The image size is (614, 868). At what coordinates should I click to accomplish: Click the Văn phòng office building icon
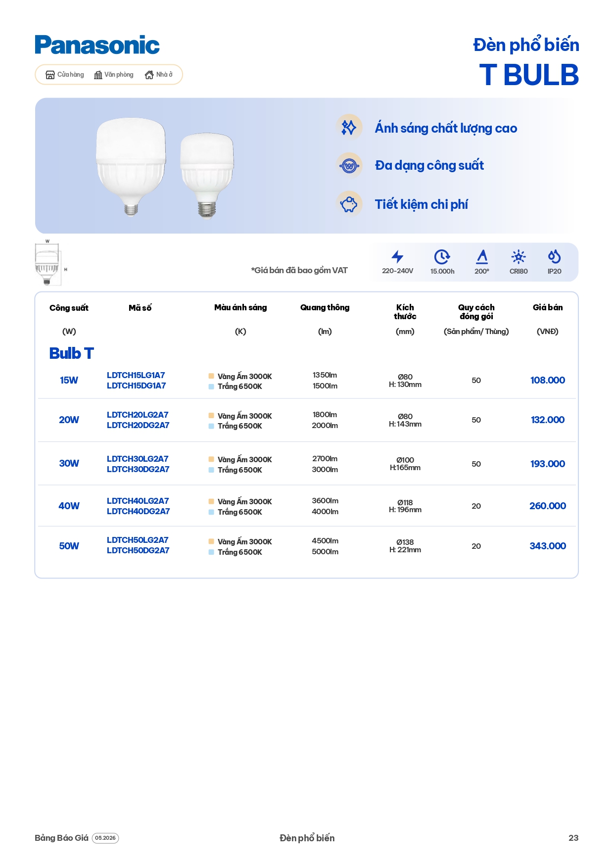pos(98,75)
